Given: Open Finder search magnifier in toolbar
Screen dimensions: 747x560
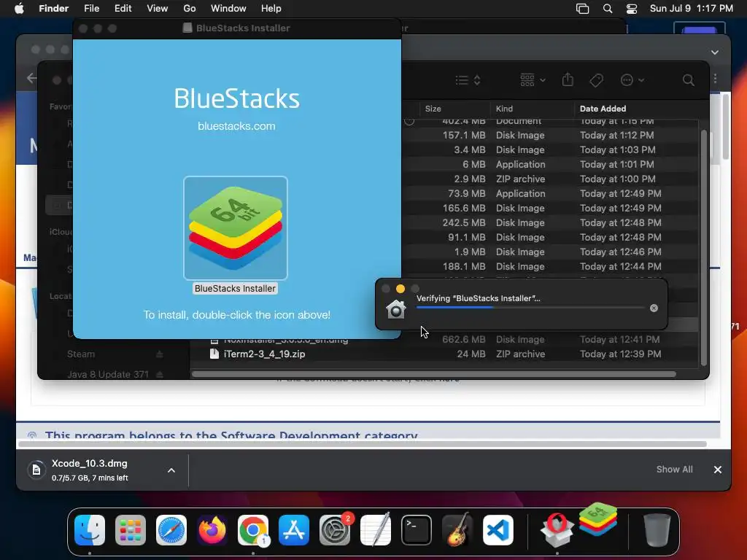Looking at the screenshot, I should coord(688,80).
